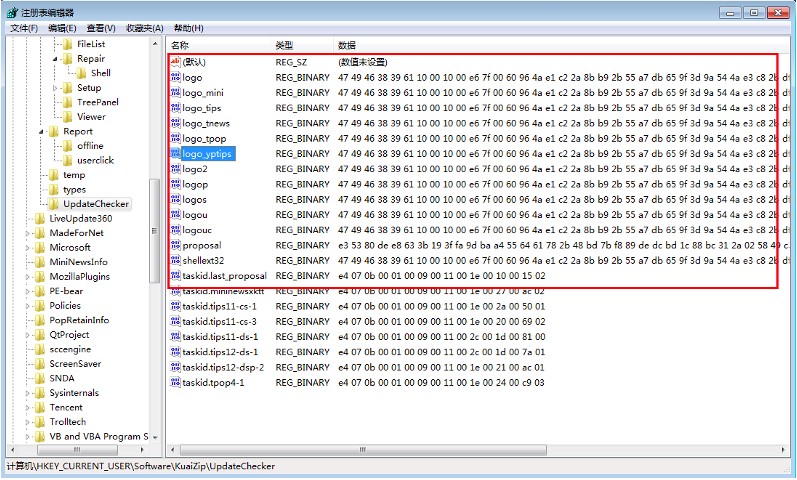Select the Sysinternals key

(x=74, y=393)
